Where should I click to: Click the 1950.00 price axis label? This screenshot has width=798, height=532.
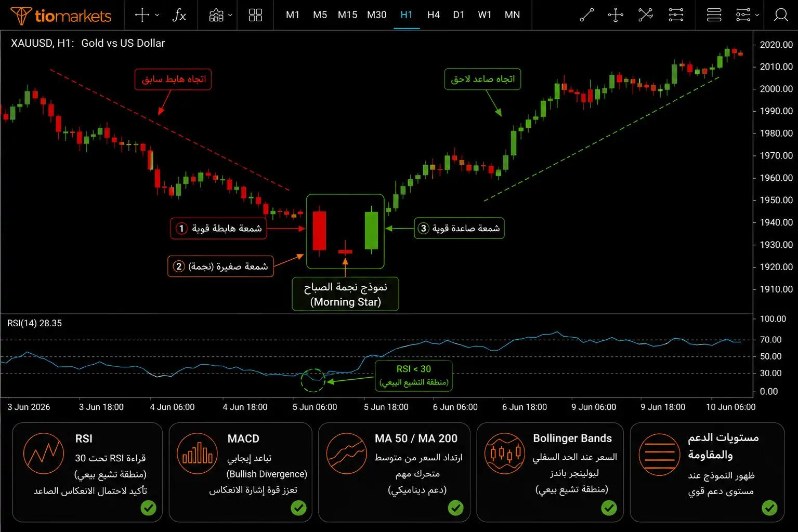(776, 200)
